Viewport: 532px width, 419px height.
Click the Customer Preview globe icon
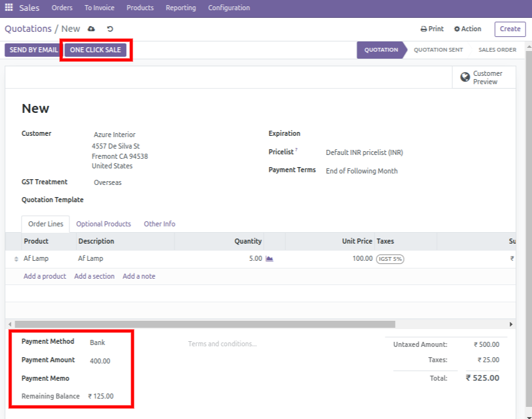465,77
